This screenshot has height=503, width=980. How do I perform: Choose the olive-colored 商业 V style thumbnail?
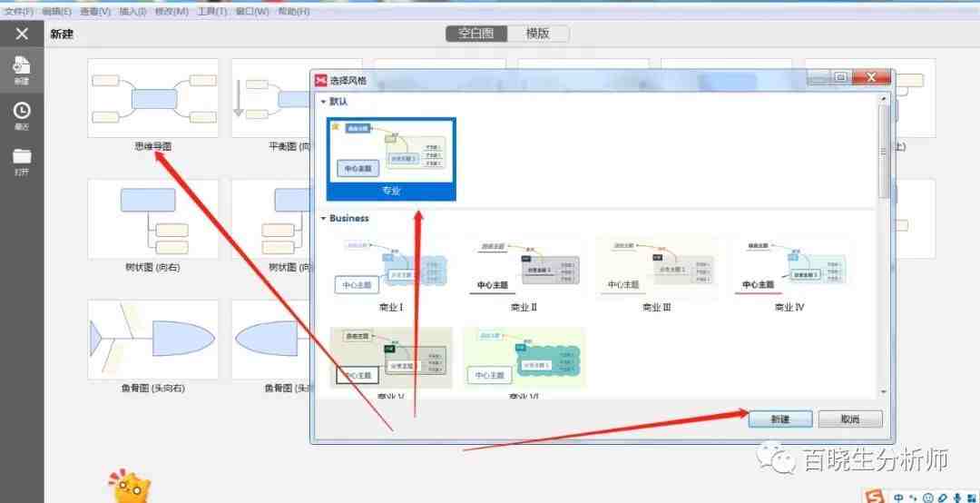click(391, 358)
